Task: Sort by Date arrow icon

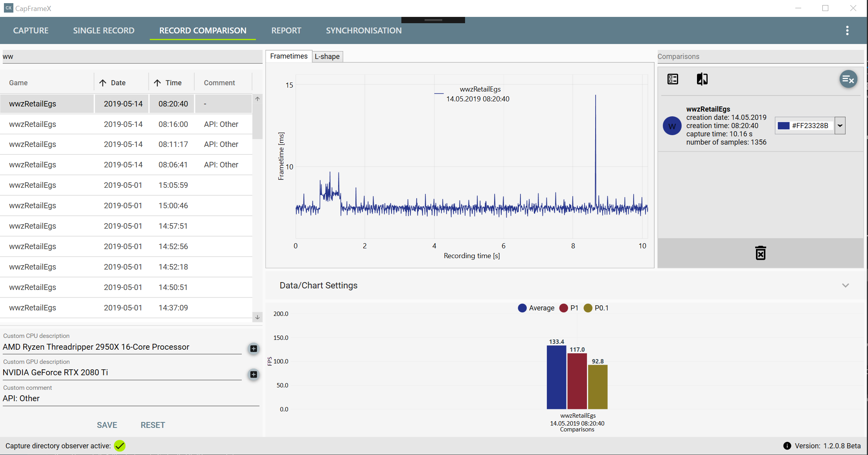Action: pyautogui.click(x=103, y=83)
